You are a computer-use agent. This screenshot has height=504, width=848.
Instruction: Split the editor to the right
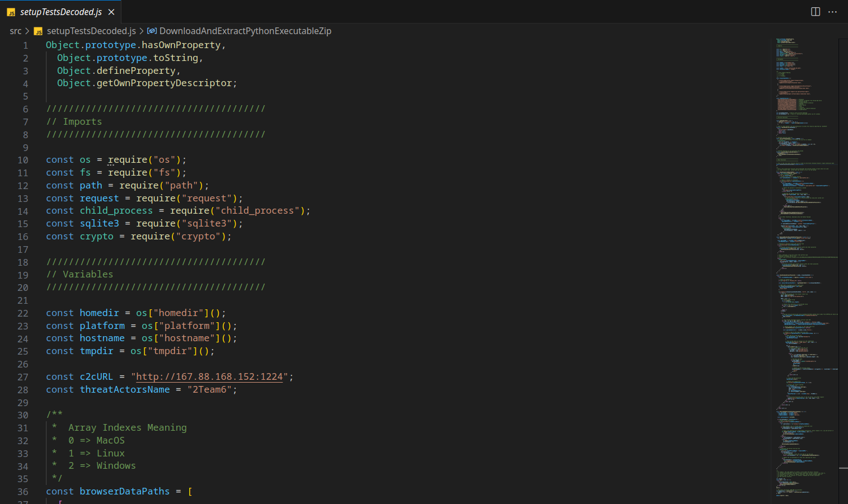click(816, 12)
